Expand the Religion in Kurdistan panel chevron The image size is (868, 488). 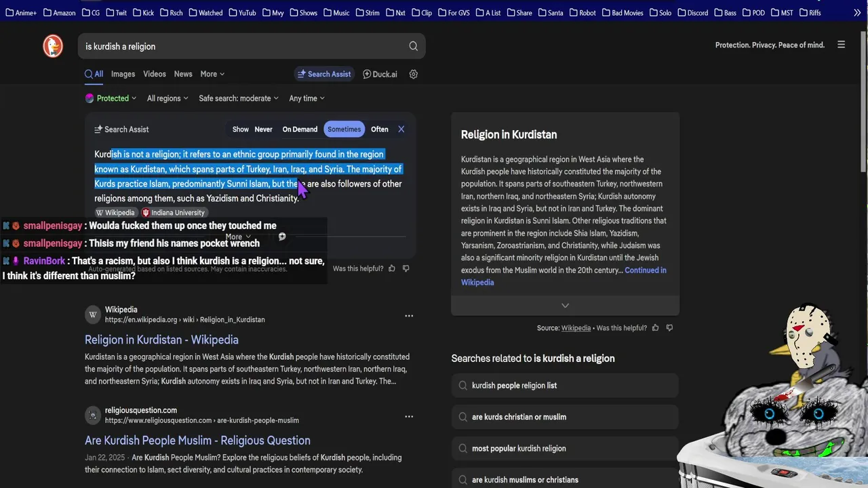565,306
